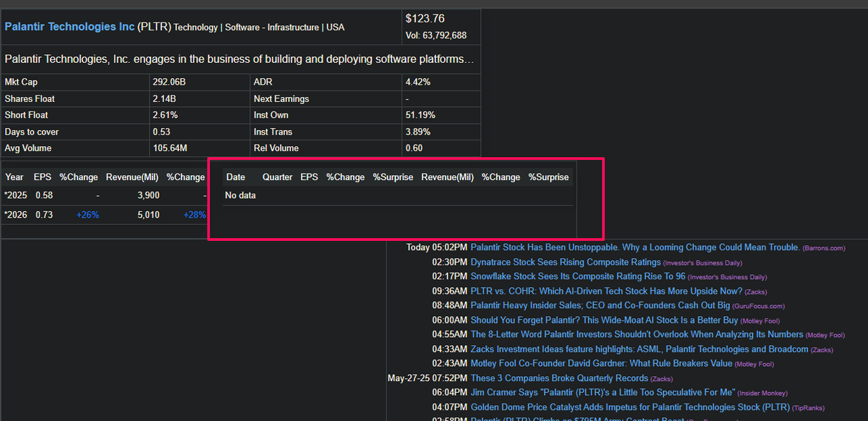Viewport: 868px width, 421px height.
Task: Click the Days to cover label
Action: pyautogui.click(x=32, y=132)
